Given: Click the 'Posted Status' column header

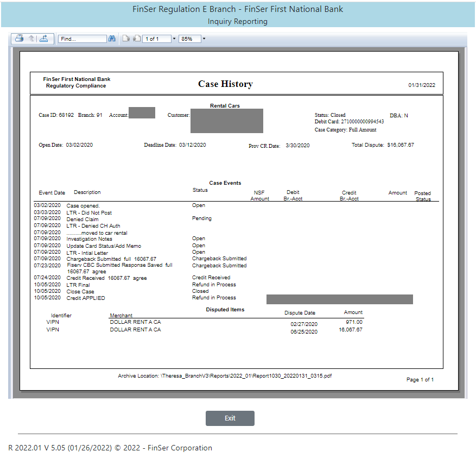Looking at the screenshot, I should click(423, 196).
